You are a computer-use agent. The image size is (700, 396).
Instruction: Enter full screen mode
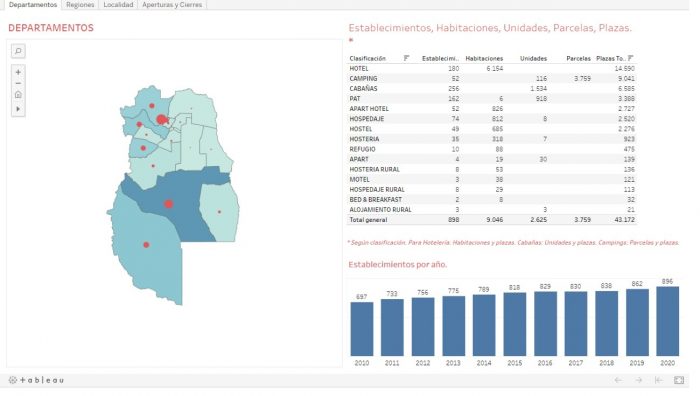tap(679, 380)
